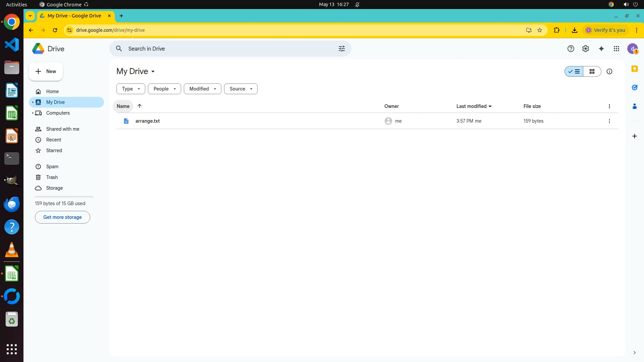644x362 pixels.
Task: Open the Trash section
Action: 52,177
